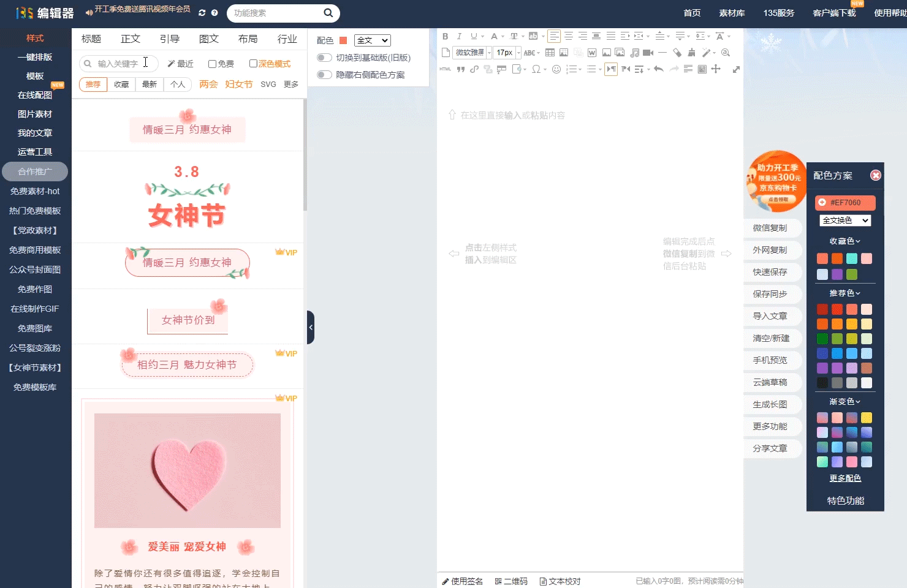
Task: Enable the 深色模式 checkbox
Action: [x=253, y=63]
